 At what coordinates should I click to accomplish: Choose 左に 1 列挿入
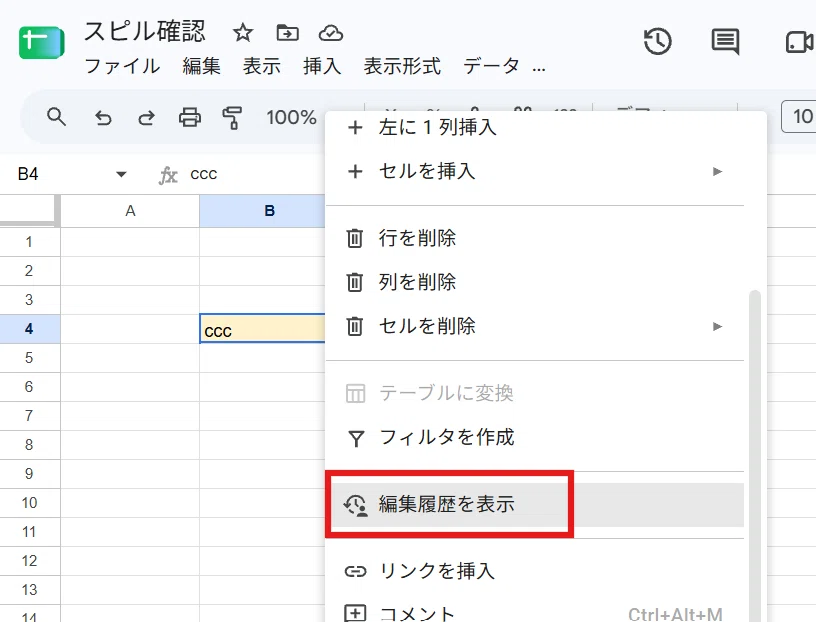(x=535, y=128)
